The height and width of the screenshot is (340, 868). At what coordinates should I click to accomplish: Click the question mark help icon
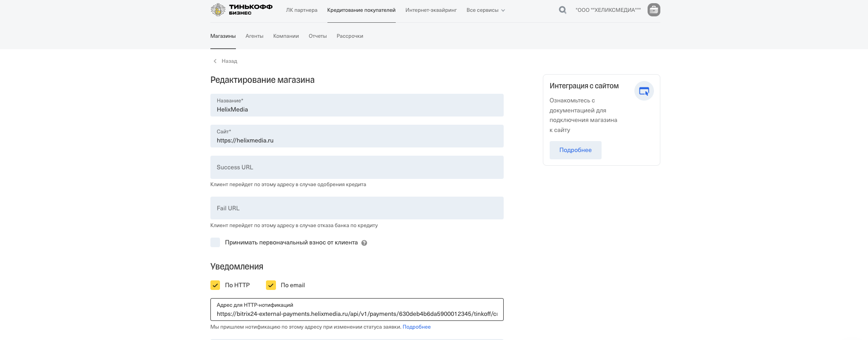coord(364,243)
